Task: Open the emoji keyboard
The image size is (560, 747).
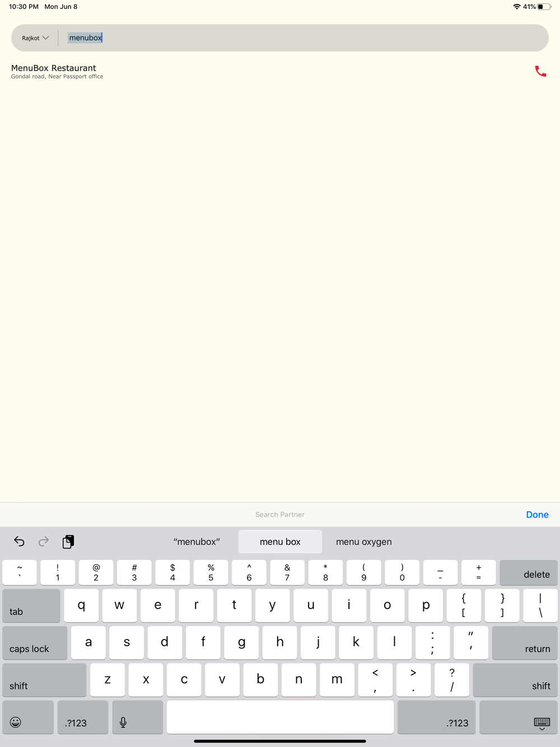Action: pyautogui.click(x=28, y=717)
